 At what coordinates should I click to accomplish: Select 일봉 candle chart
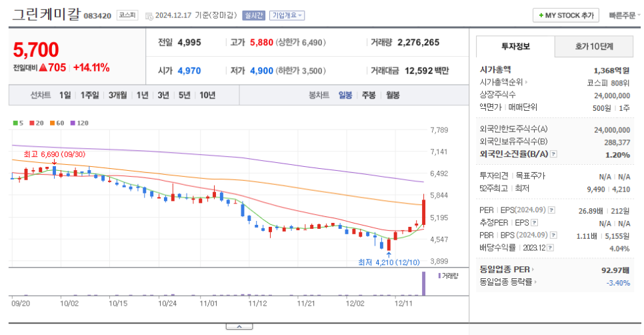(x=345, y=95)
